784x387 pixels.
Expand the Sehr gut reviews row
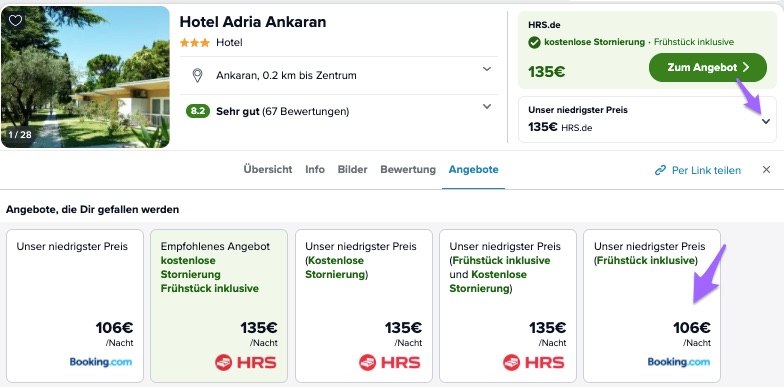[x=486, y=106]
